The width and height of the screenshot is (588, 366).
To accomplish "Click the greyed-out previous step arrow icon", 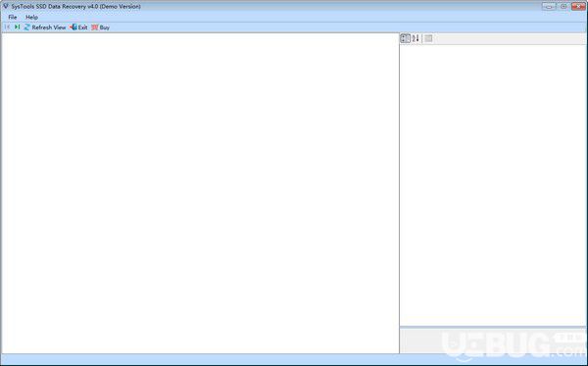I will [x=7, y=27].
